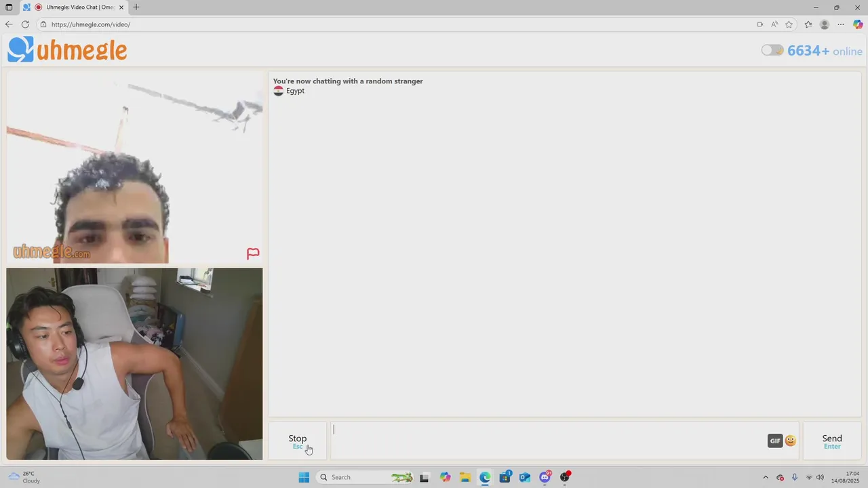Open the emoji picker
Image resolution: width=868 pixels, height=488 pixels.
pyautogui.click(x=791, y=441)
